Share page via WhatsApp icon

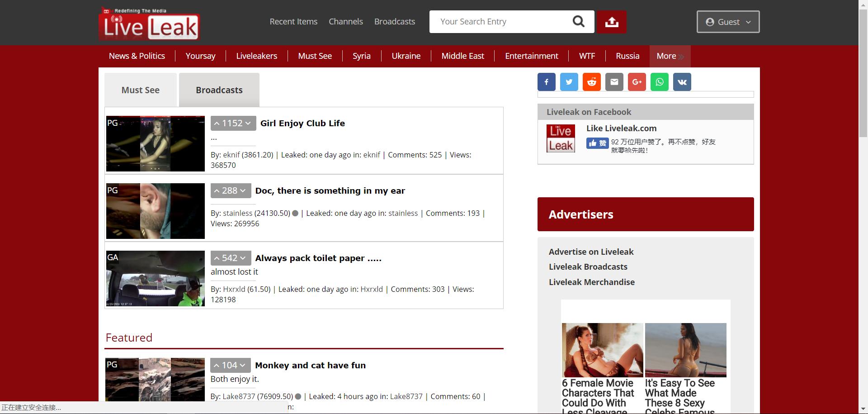tap(659, 82)
